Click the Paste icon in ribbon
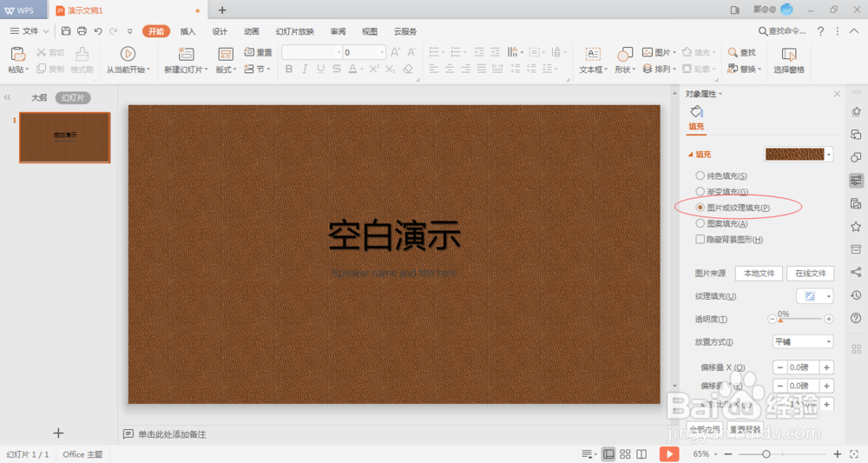This screenshot has width=868, height=463. [17, 54]
